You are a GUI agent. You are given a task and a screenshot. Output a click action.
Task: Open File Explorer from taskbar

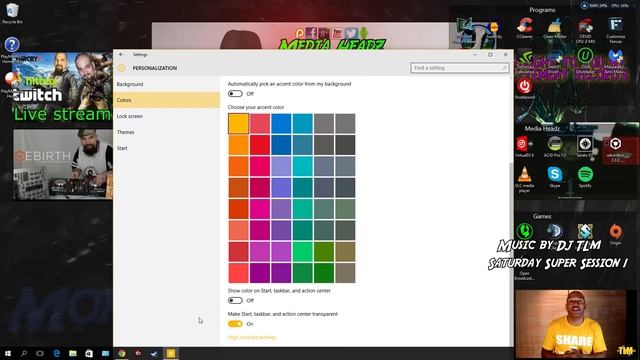point(73,353)
